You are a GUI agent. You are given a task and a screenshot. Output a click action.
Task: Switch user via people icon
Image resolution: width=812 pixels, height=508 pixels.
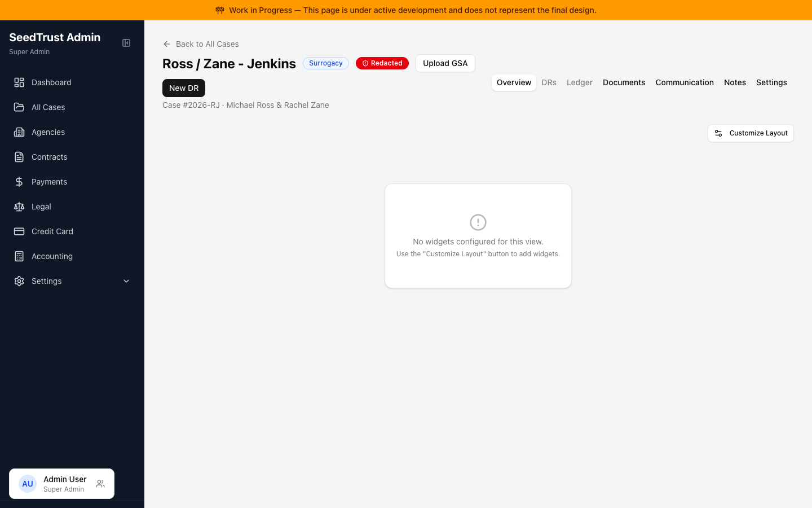pos(100,484)
